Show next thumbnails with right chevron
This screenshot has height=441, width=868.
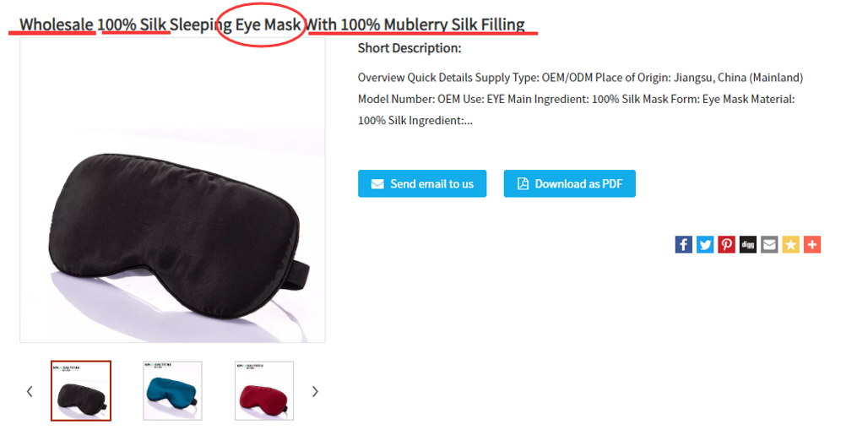coord(315,391)
